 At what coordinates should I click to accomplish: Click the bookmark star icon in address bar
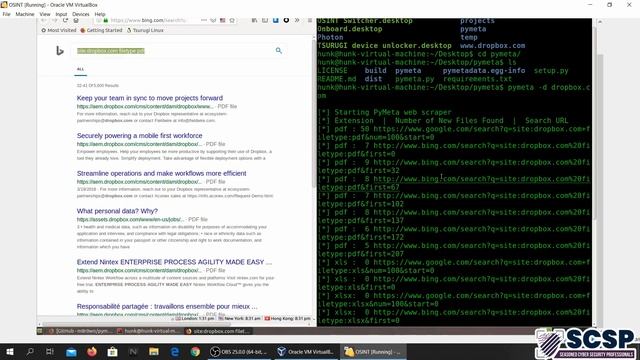tap(232, 20)
